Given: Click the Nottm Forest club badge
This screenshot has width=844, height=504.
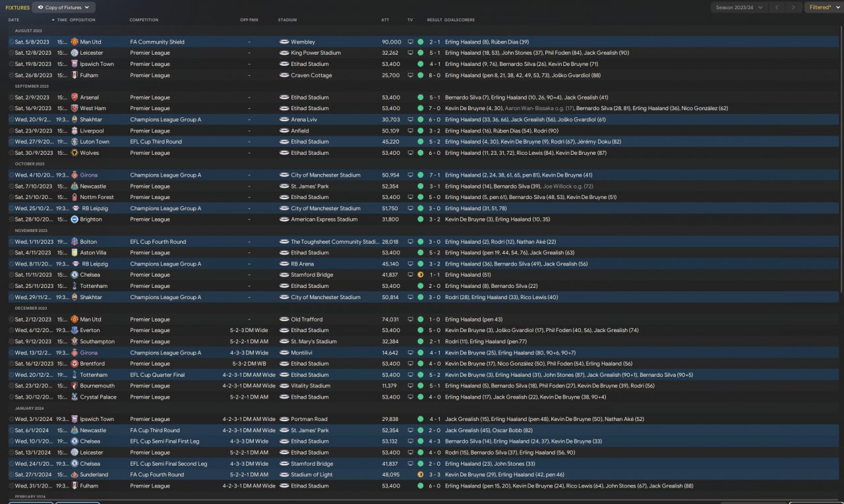Looking at the screenshot, I should click(75, 197).
